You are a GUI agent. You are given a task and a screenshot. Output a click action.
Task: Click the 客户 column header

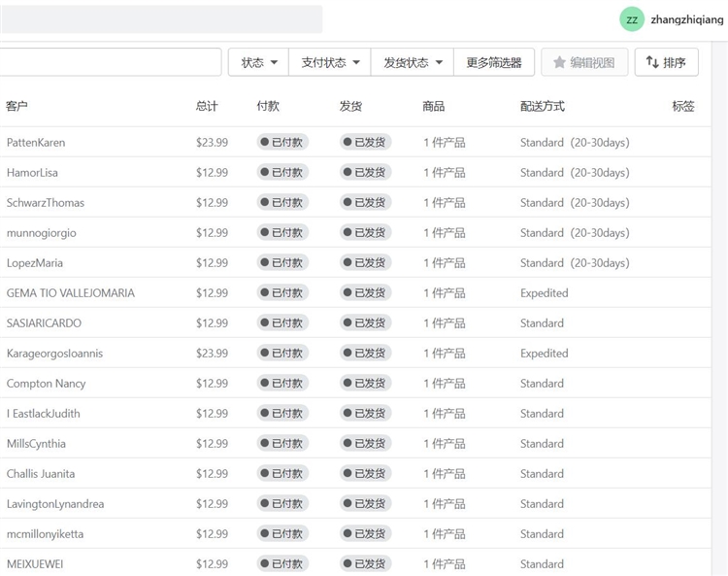pos(17,106)
